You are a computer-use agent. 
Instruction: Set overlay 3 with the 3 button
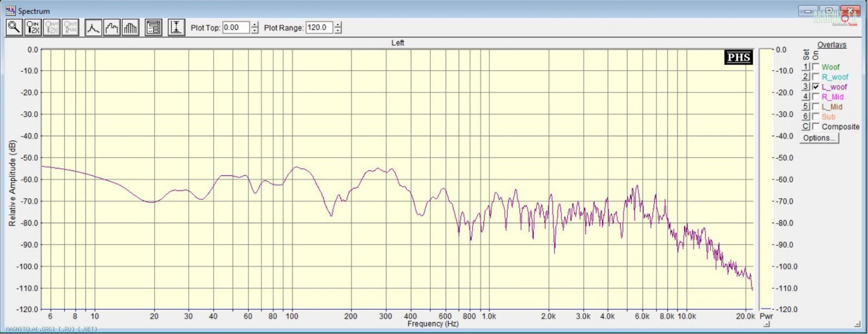[x=806, y=86]
